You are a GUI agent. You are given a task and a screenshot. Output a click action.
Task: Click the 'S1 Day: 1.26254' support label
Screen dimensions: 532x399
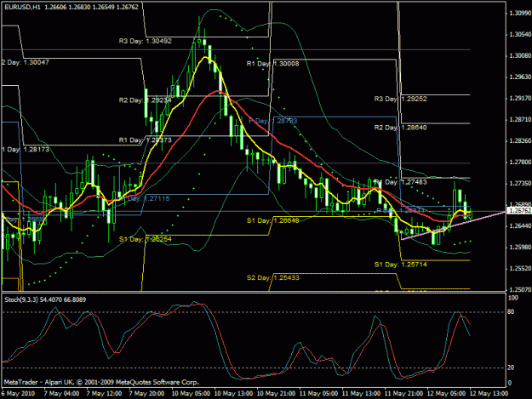click(146, 239)
